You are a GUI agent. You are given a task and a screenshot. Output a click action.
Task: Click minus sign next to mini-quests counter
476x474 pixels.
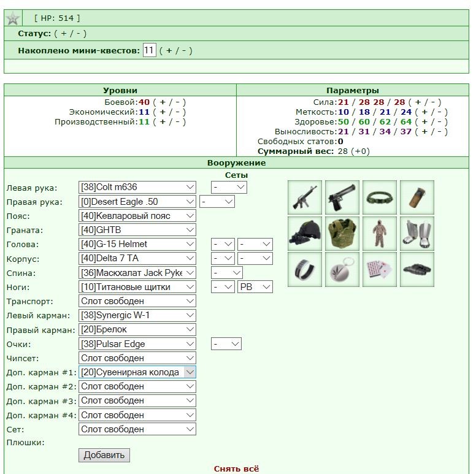pyautogui.click(x=184, y=50)
